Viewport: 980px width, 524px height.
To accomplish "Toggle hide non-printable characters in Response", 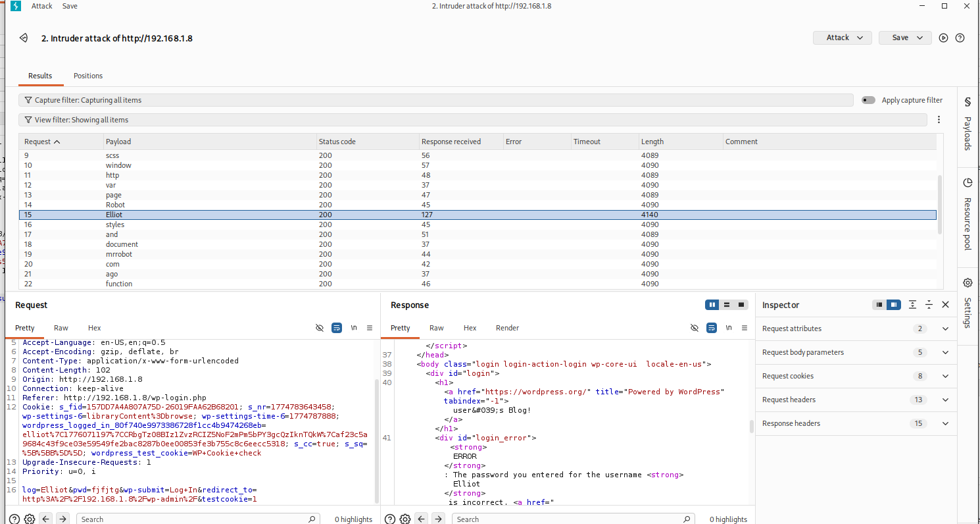I will click(x=694, y=328).
